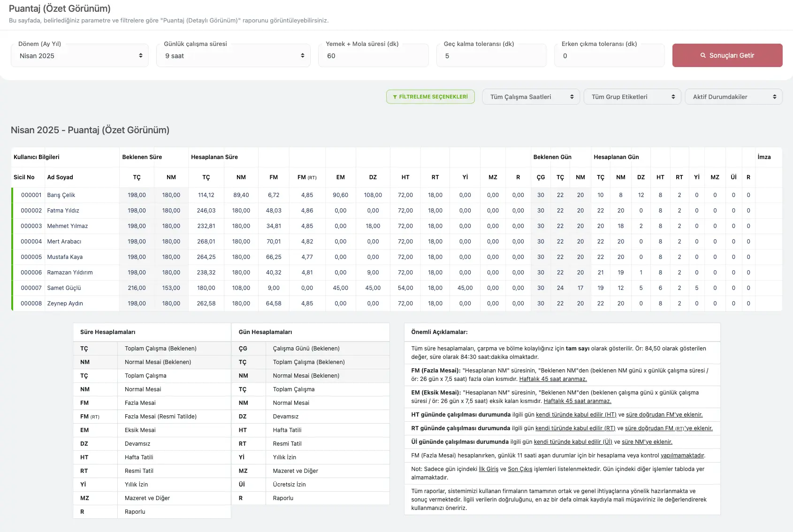
Task: Click the Sonuçları Getir search button
Action: [x=727, y=55]
